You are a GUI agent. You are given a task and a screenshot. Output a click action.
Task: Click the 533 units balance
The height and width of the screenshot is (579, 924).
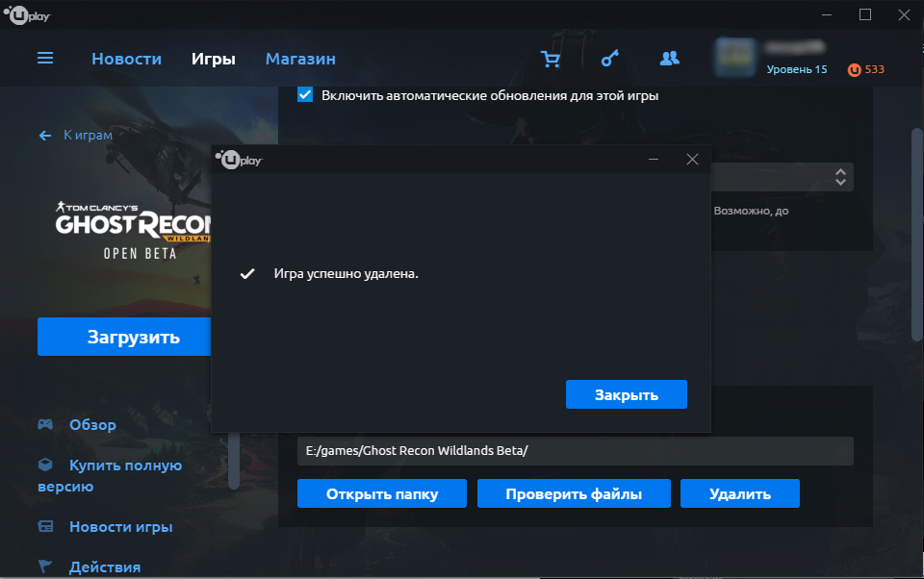[875, 69]
